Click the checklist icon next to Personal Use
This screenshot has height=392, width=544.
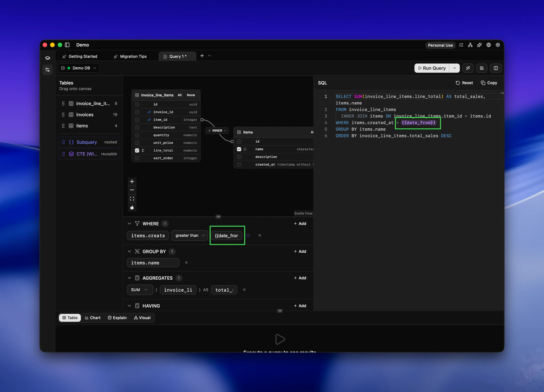[461, 45]
